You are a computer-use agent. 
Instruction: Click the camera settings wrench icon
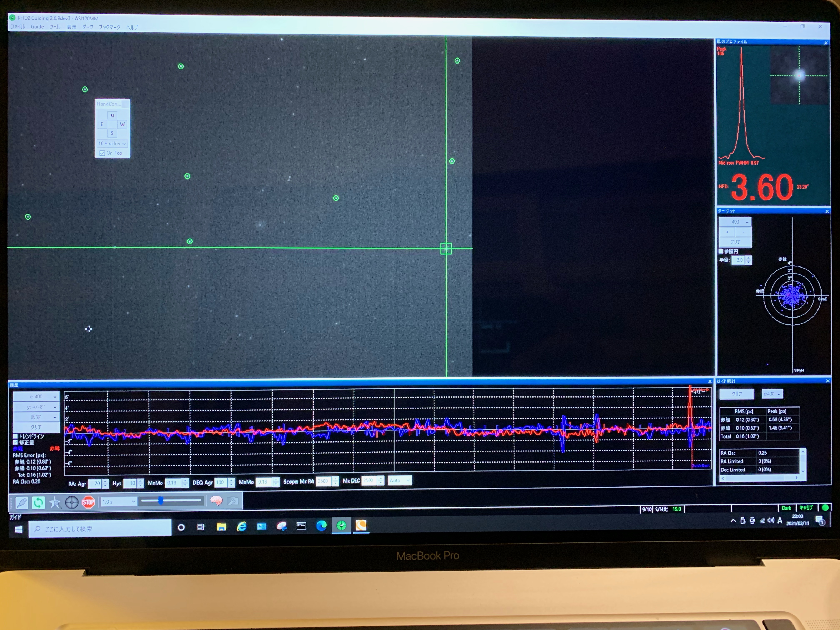pyautogui.click(x=233, y=501)
